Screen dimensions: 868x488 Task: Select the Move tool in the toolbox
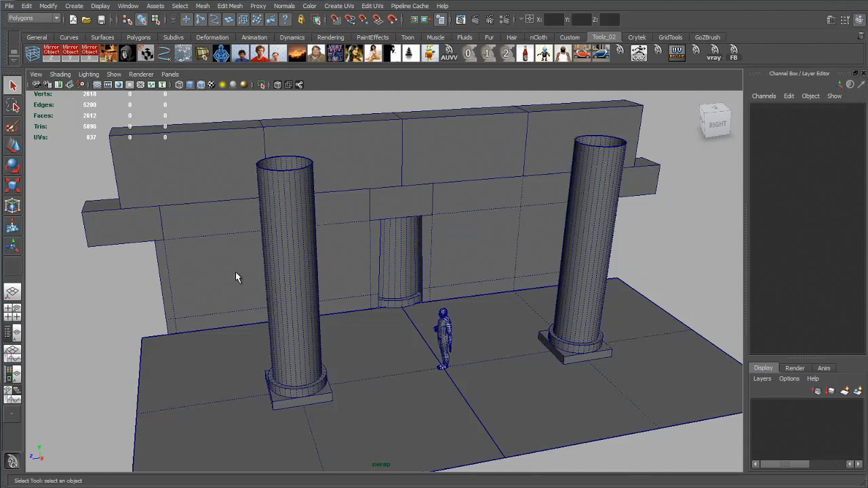(x=12, y=145)
